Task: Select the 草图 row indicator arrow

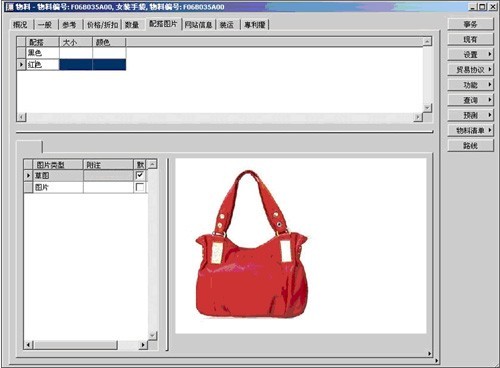Action: tap(28, 175)
